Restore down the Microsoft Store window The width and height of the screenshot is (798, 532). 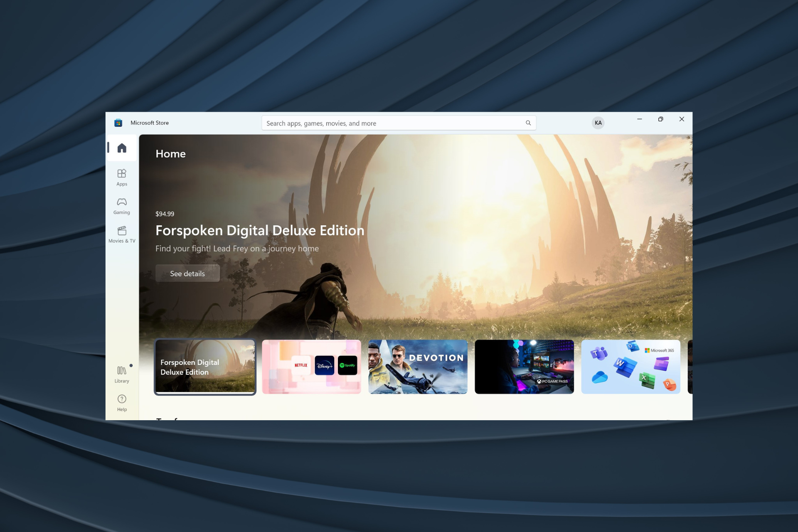(660, 119)
